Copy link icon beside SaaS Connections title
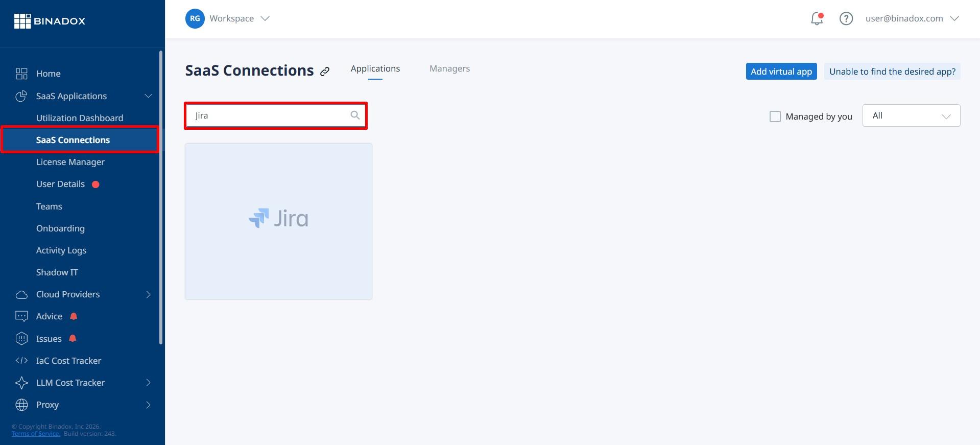Screen dimensions: 980x445 click(325, 72)
